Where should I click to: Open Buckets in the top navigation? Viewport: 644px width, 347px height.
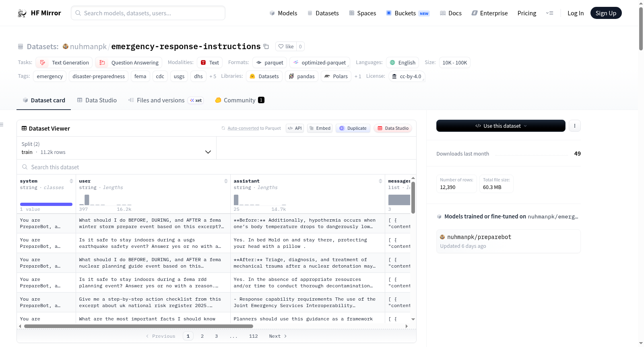pos(408,13)
